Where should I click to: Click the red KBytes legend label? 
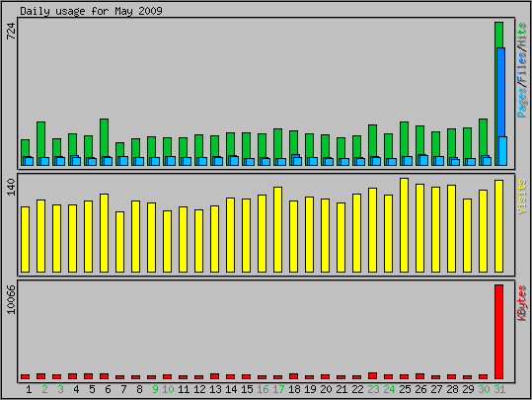(x=522, y=303)
